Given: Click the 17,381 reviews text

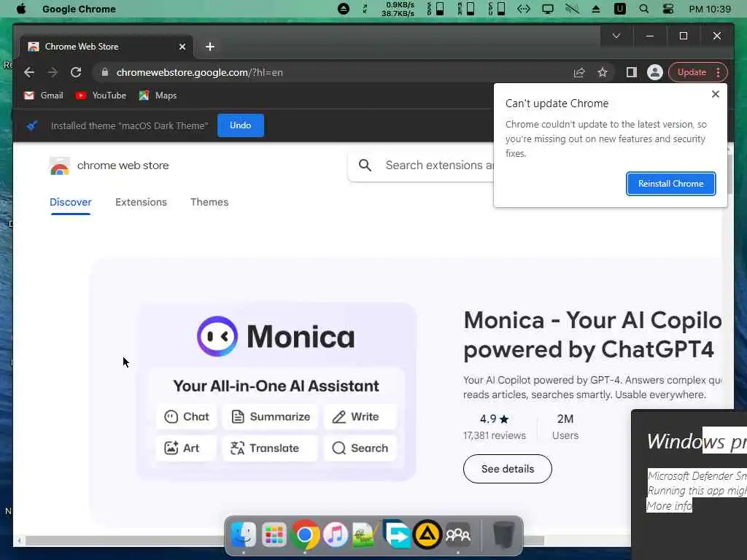Looking at the screenshot, I should 494,436.
